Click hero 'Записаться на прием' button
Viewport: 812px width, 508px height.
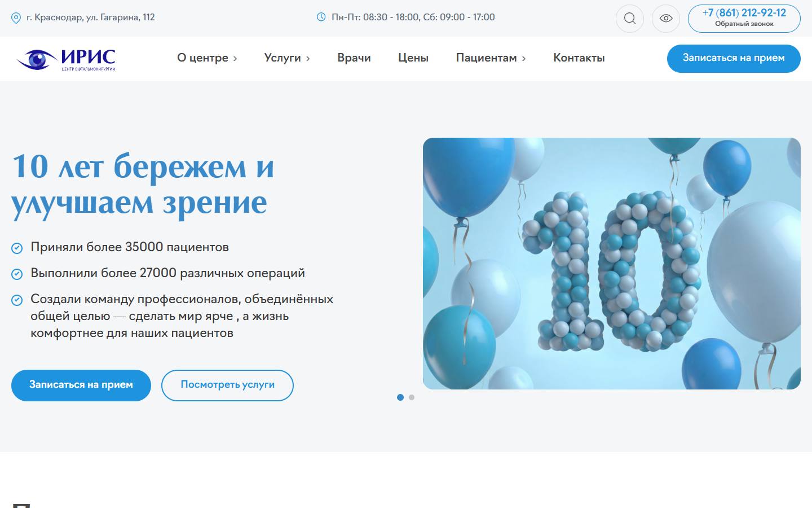pyautogui.click(x=81, y=386)
